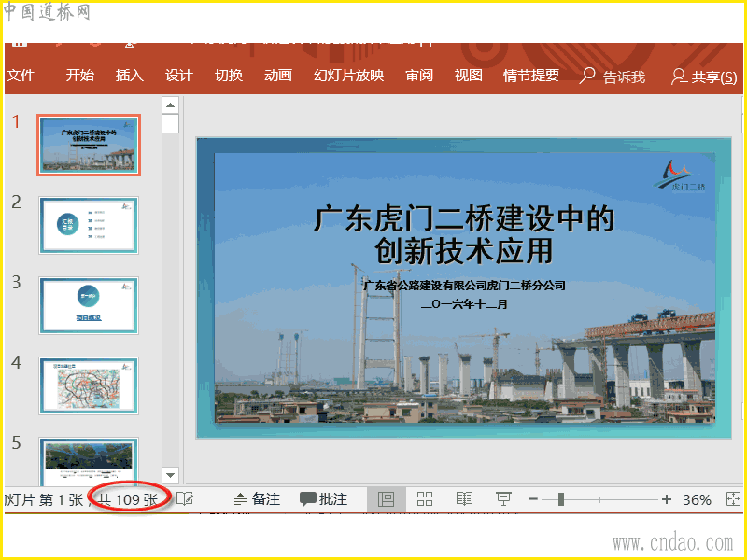Click the zoom slider handle
747x560 pixels.
(x=561, y=499)
